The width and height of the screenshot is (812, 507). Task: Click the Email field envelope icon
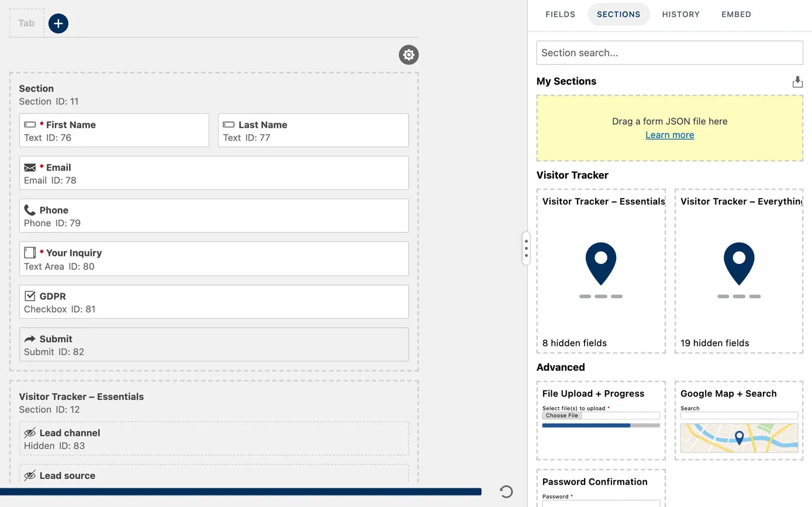click(30, 168)
